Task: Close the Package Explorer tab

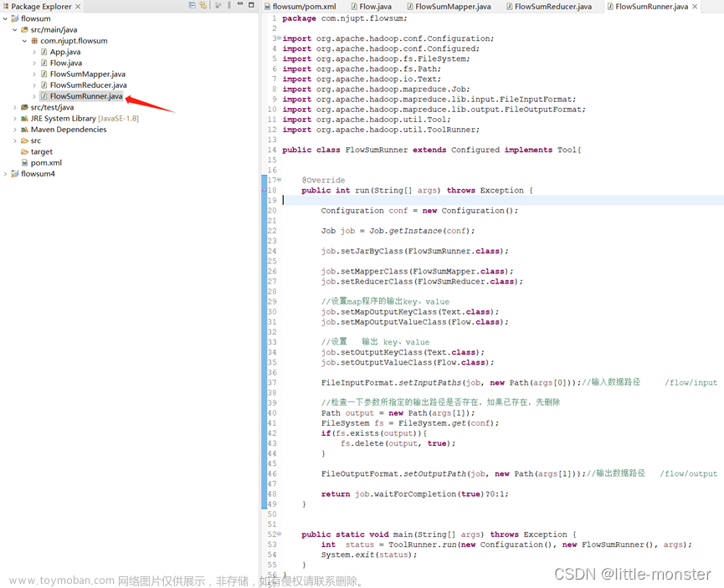Action: pos(78,7)
